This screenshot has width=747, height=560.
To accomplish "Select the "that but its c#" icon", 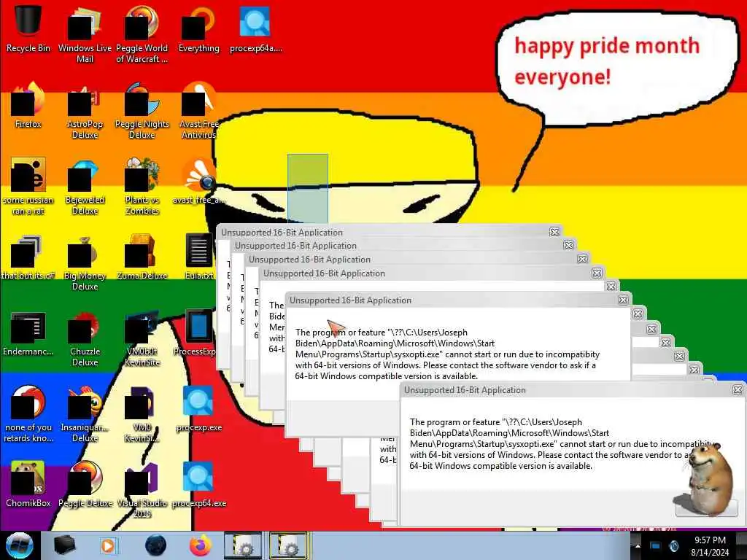I will pyautogui.click(x=28, y=257).
